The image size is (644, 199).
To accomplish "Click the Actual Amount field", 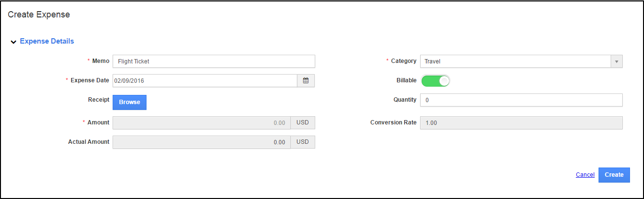I will [201, 142].
